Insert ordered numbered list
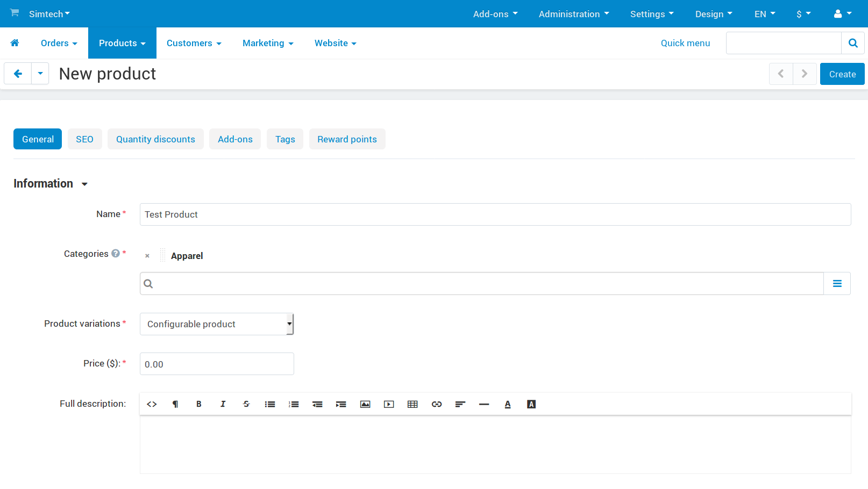Viewport: 868px width, 489px height. pyautogui.click(x=294, y=404)
